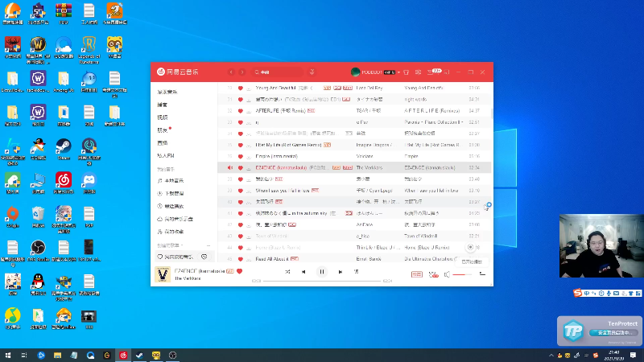Toggle heart on When I saw you row
Viewport: 644px width, 362px height.
[241, 191]
